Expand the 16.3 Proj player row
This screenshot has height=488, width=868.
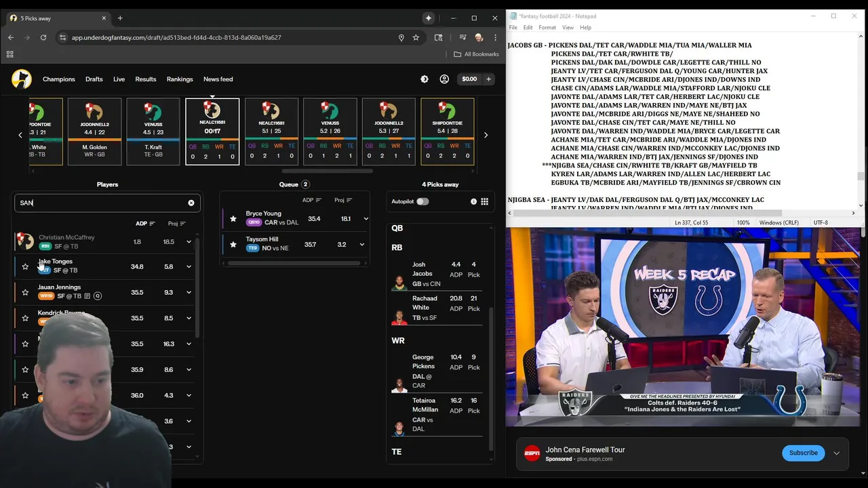coord(189,344)
